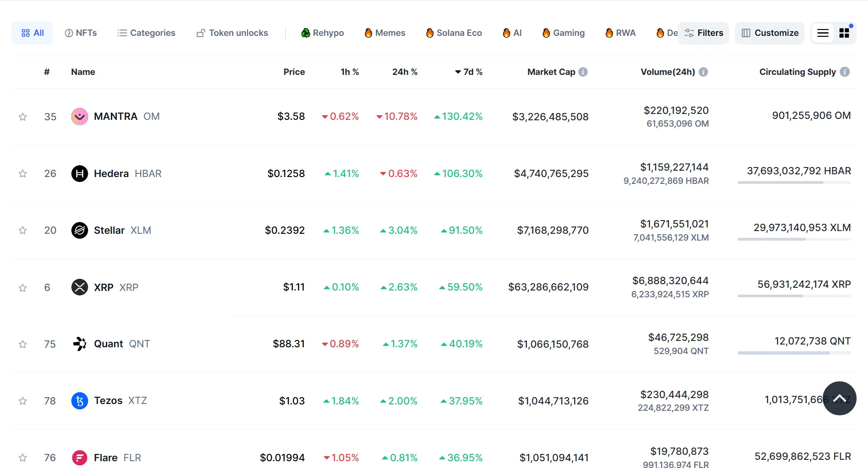Screen dimensions: 868x468
Task: Open the Stellar XLM coin page
Action: coord(123,230)
